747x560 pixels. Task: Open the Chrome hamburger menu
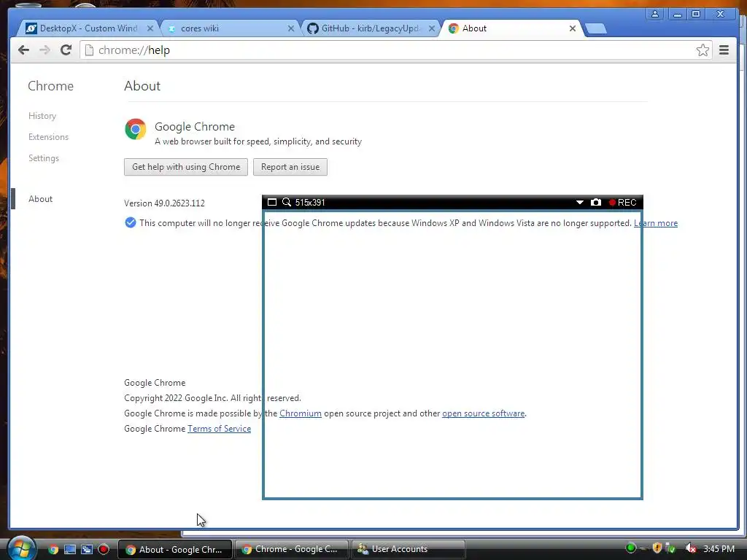point(724,50)
